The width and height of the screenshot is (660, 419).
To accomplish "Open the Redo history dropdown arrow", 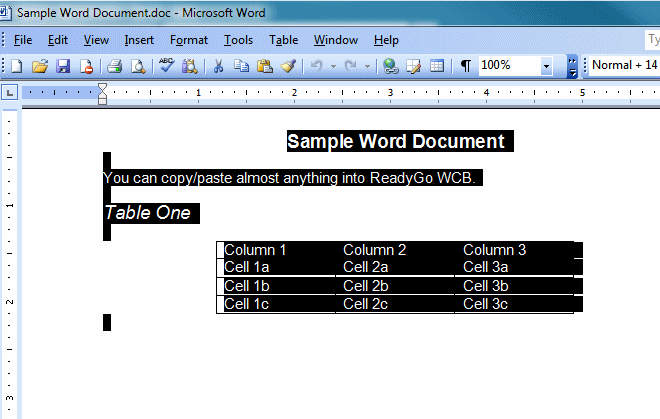I will (367, 66).
